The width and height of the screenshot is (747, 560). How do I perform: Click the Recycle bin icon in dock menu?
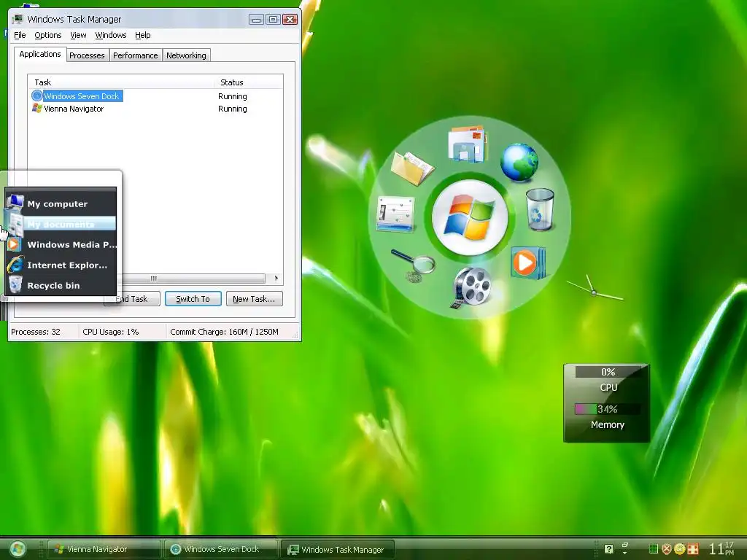[15, 285]
